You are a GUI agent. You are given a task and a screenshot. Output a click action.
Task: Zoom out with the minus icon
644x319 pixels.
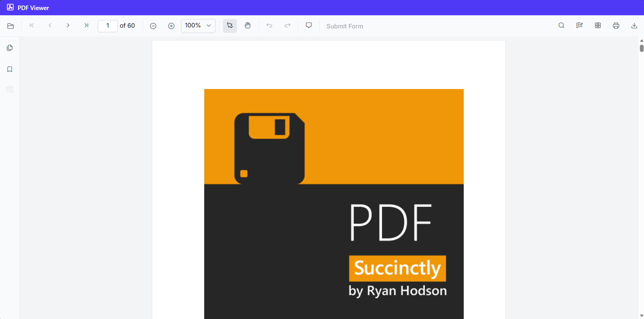click(153, 26)
